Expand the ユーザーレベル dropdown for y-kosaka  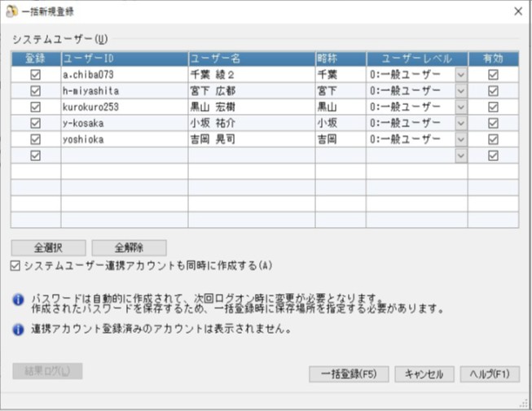point(460,123)
